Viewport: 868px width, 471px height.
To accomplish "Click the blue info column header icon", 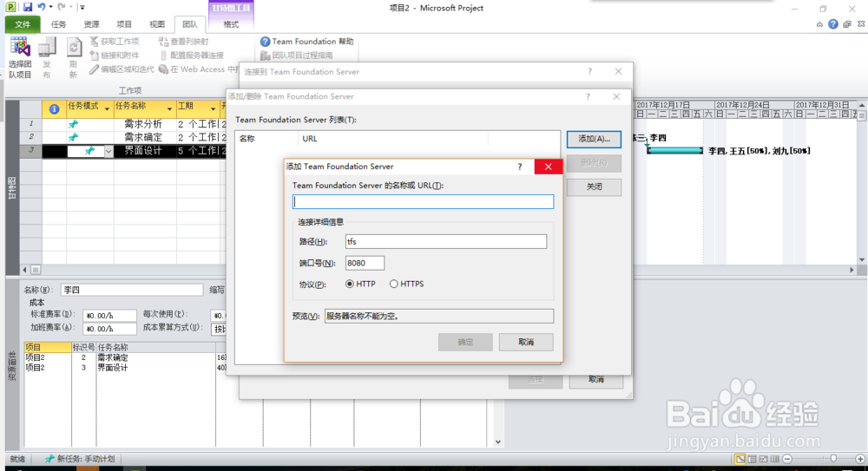I will [54, 109].
